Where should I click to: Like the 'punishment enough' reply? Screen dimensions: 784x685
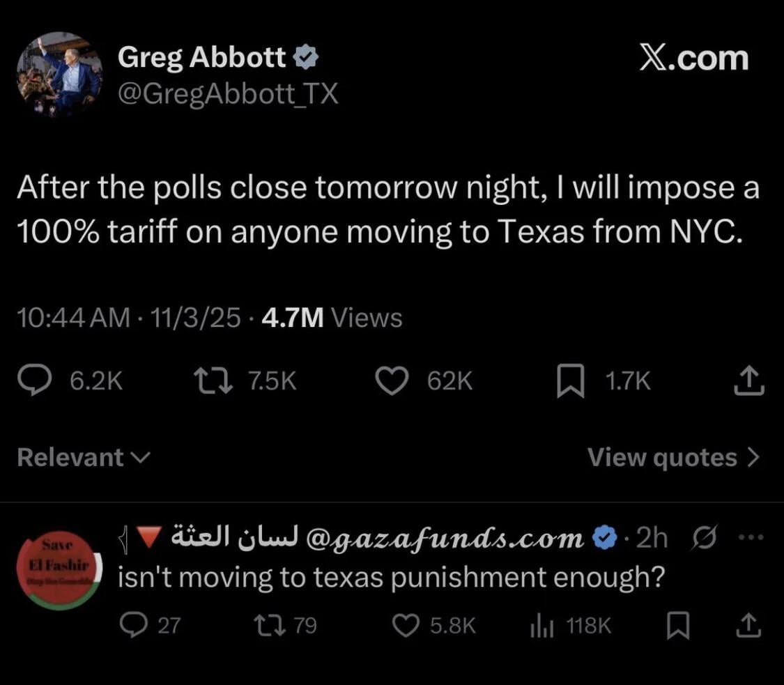point(404,626)
